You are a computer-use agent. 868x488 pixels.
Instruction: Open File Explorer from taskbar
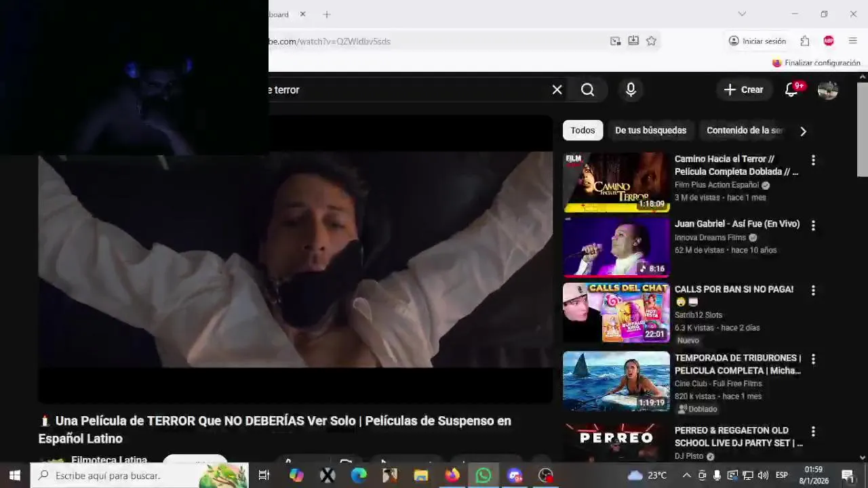[421, 475]
